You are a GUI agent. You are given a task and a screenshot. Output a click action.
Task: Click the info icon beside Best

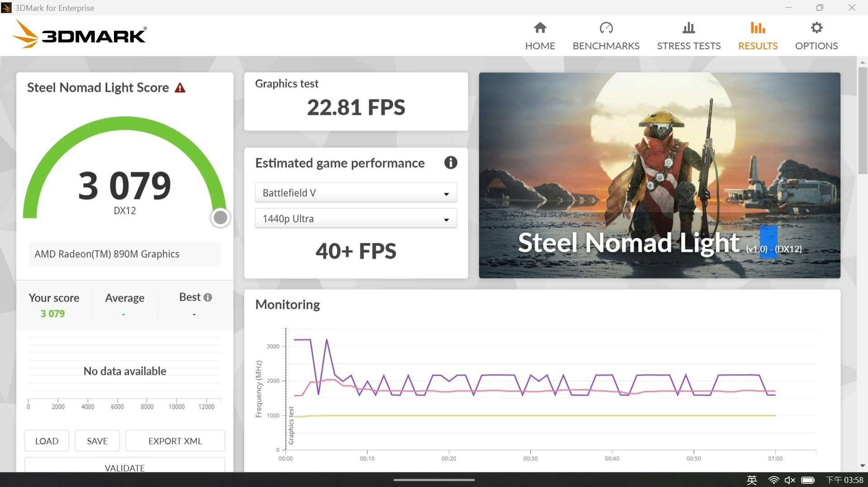(208, 298)
